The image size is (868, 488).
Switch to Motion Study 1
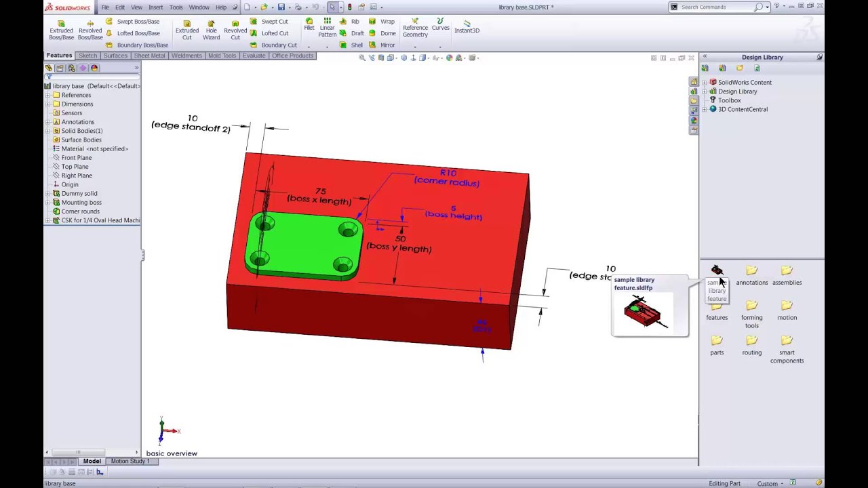point(131,461)
